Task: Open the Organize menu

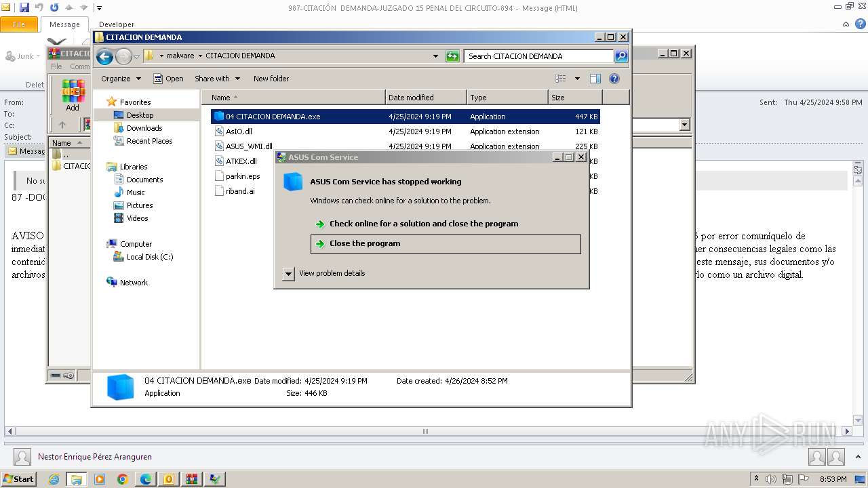Action: (x=121, y=79)
